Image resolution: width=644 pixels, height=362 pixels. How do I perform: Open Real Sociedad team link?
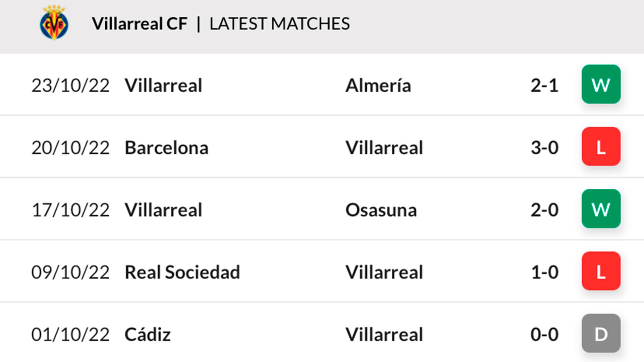coord(182,272)
